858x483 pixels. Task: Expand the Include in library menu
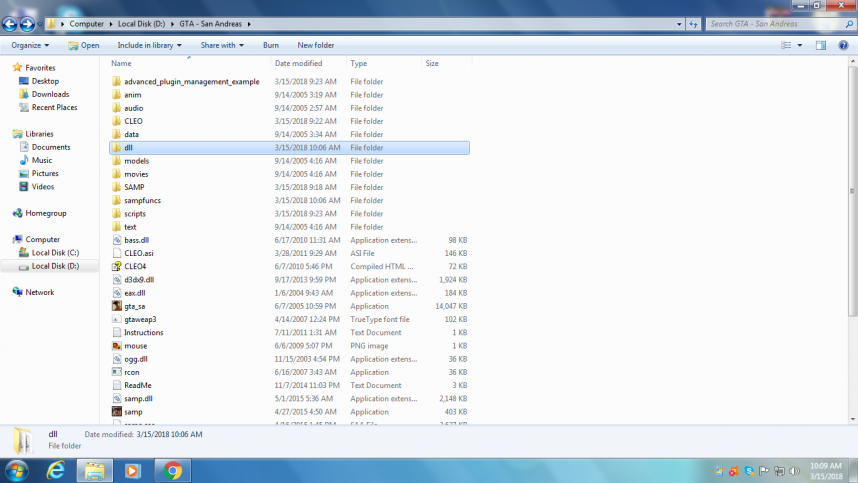149,45
